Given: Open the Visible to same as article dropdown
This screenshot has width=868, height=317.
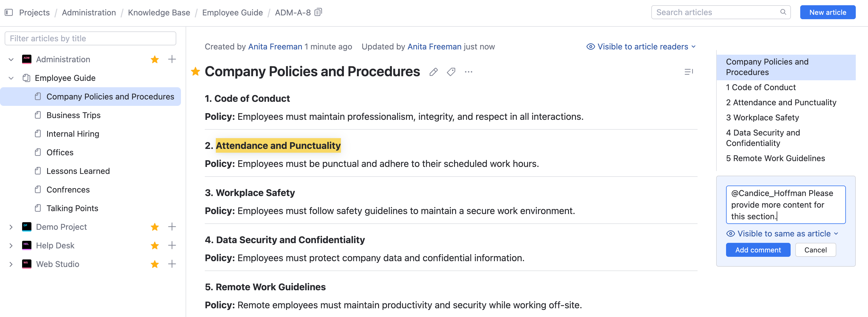Looking at the screenshot, I should 782,234.
